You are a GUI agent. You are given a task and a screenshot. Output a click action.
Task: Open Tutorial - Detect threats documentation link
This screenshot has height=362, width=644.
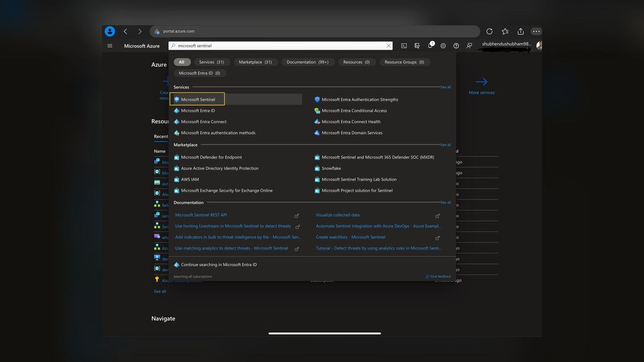379,248
